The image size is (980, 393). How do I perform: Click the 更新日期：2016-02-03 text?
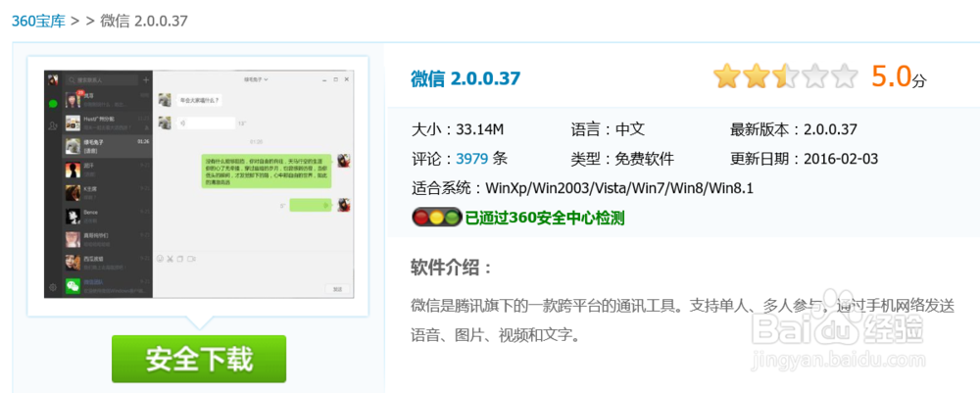click(x=804, y=159)
